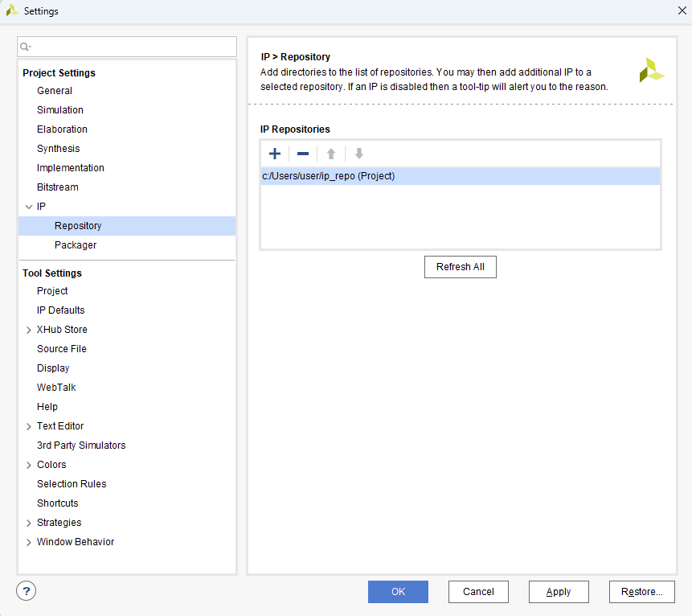
Task: Expand the Strategies node
Action: [29, 523]
